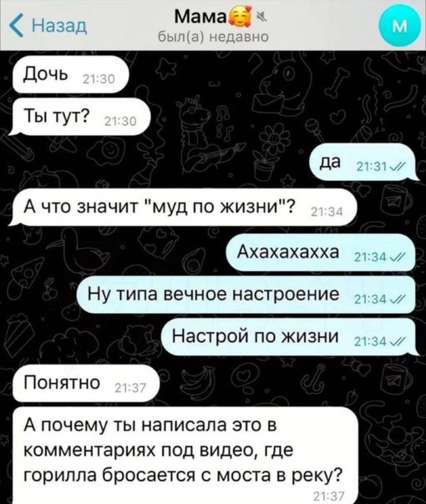The image size is (426, 504).
Task: Tap the был(а) недавно status text
Action: [x=213, y=37]
